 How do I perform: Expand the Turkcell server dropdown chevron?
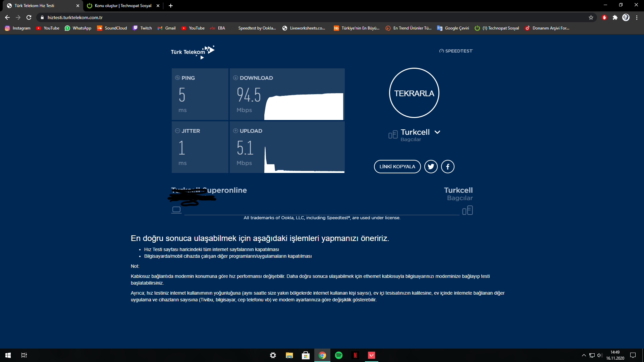437,132
